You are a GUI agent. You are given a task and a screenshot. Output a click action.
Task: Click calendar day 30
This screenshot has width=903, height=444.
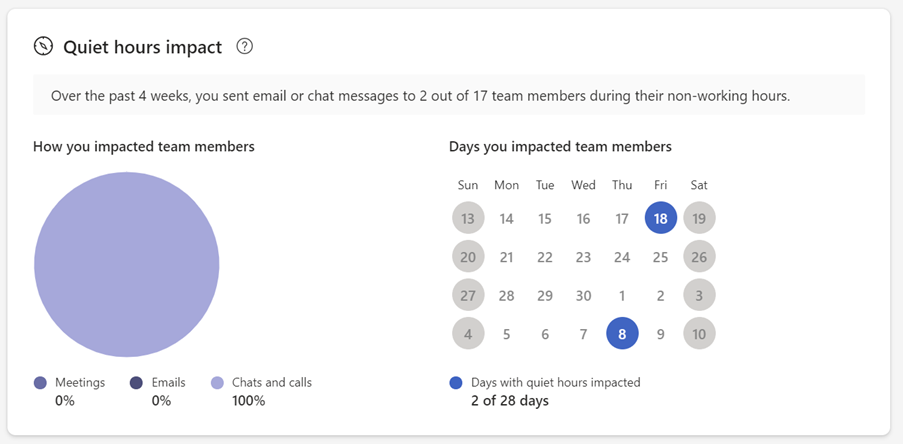point(584,296)
